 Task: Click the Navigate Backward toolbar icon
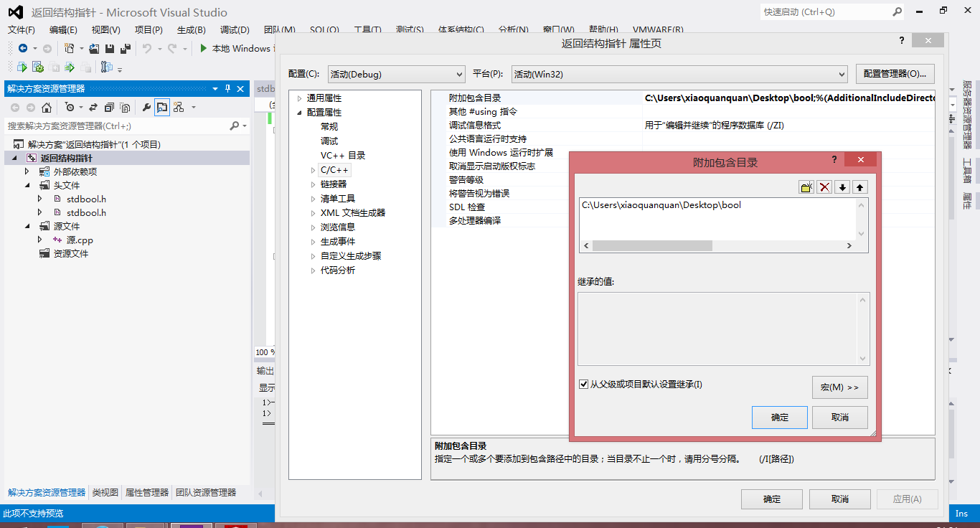pos(23,48)
